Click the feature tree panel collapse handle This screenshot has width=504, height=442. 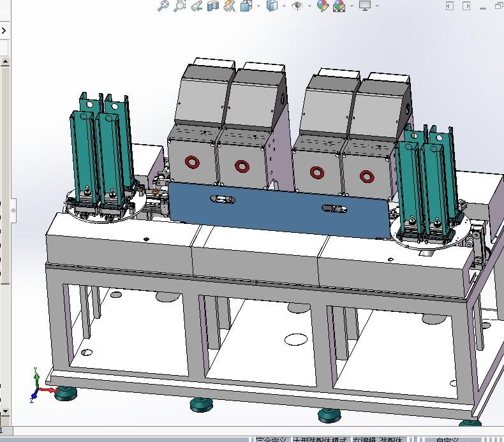pos(13,210)
